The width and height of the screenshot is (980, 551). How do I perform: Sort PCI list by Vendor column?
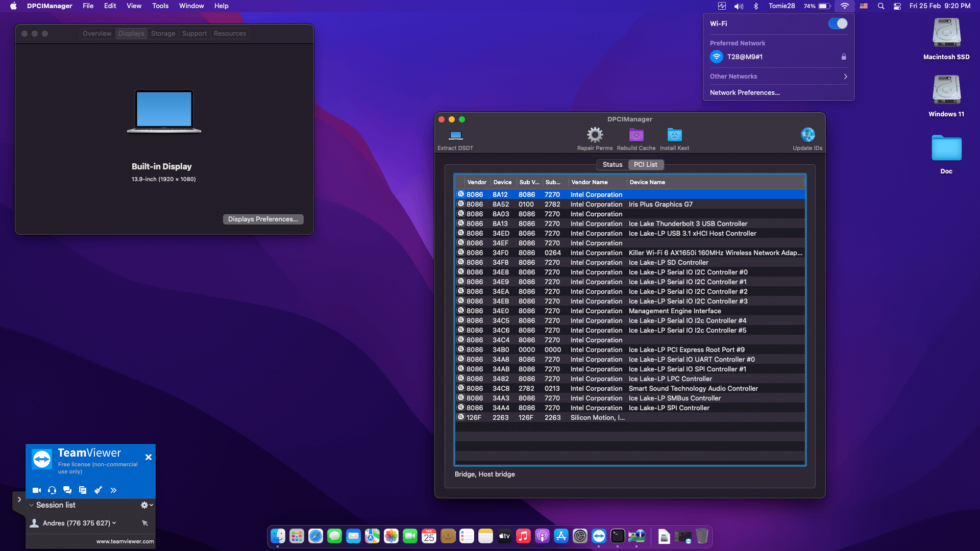[477, 182]
